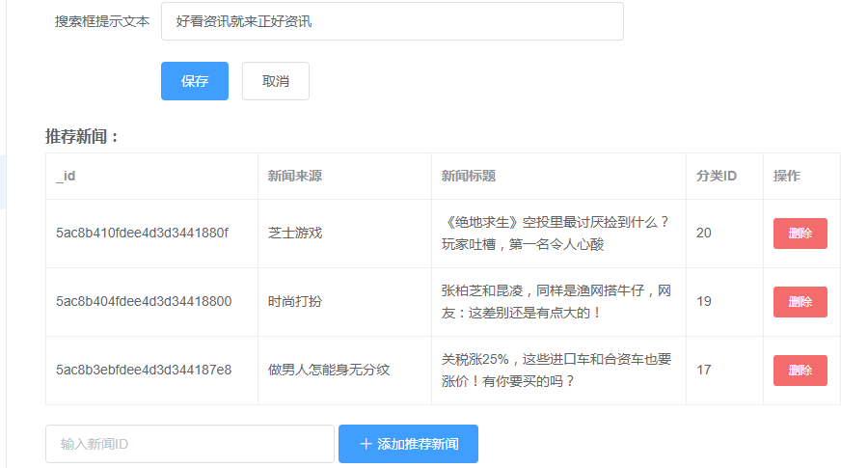Select id 5ac8b404fdee4d3d34418800 cell

[151, 302]
